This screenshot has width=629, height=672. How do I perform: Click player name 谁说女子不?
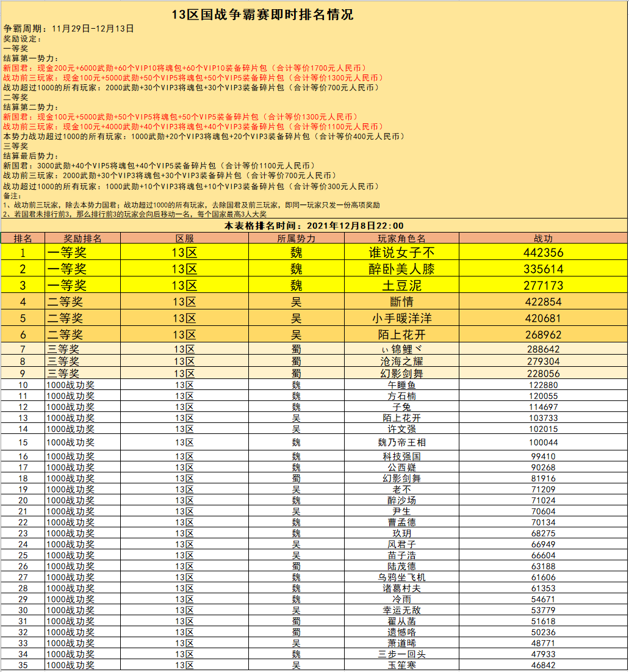point(402,253)
